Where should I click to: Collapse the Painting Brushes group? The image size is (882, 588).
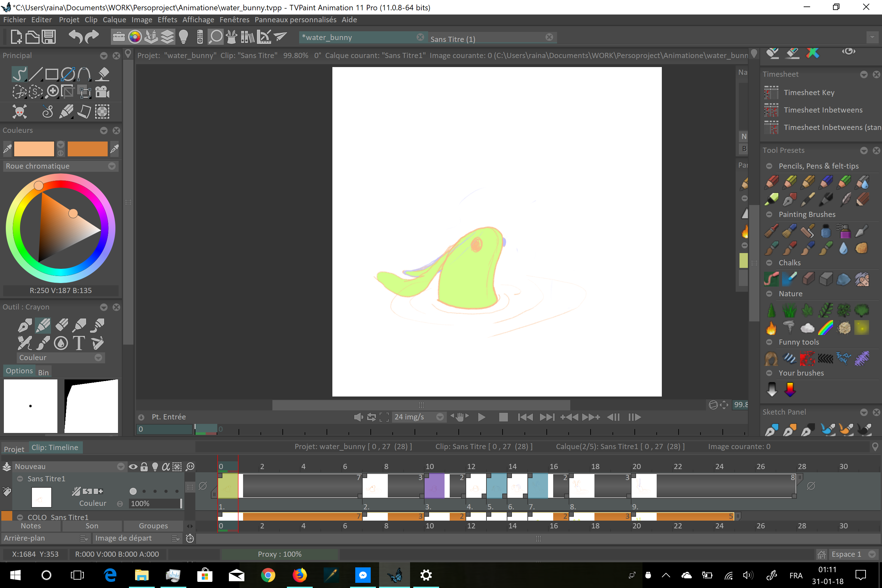[769, 214]
